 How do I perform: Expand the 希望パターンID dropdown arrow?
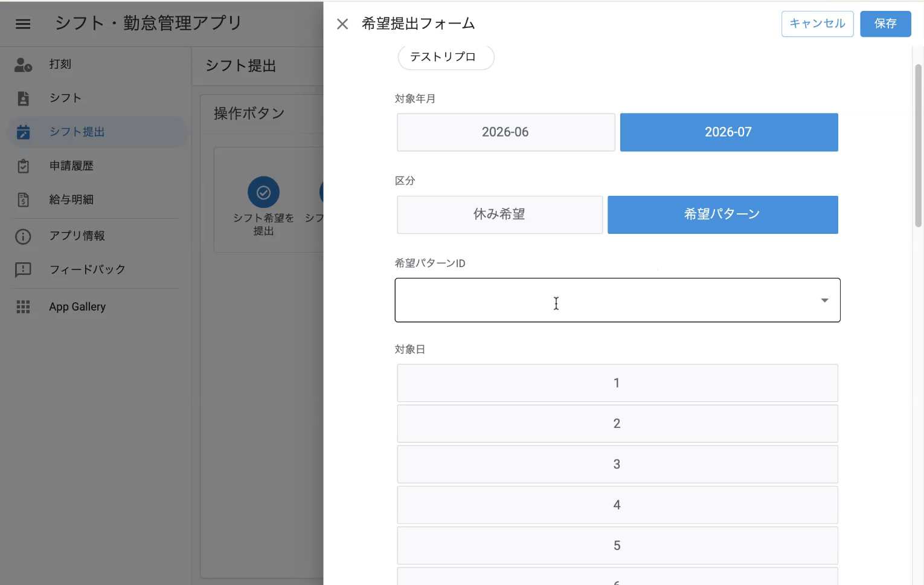824,300
